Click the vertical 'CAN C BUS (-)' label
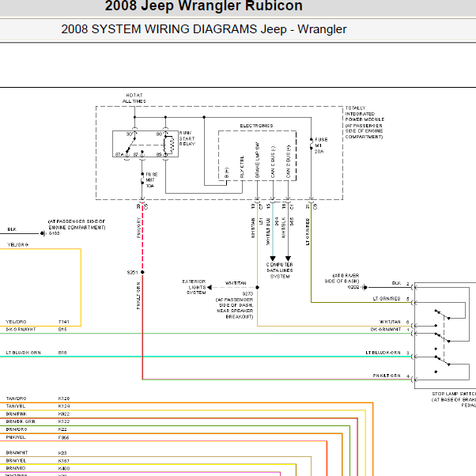The image size is (476, 476). click(x=273, y=162)
